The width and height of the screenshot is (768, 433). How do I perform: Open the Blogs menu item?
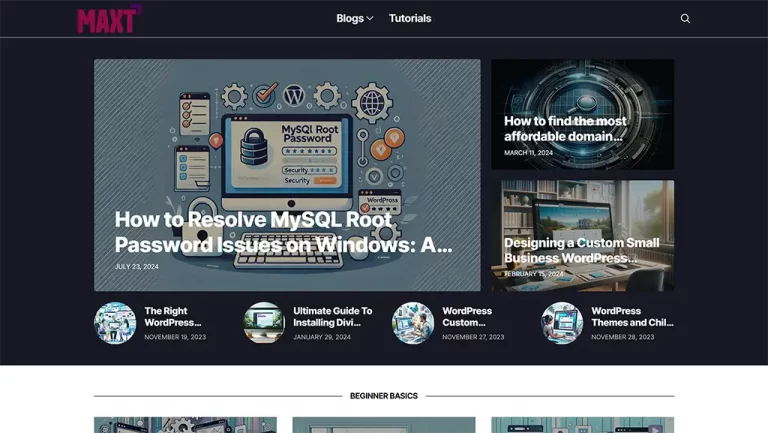point(350,19)
